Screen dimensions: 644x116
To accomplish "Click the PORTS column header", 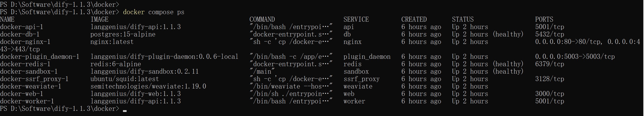I will [x=544, y=19].
